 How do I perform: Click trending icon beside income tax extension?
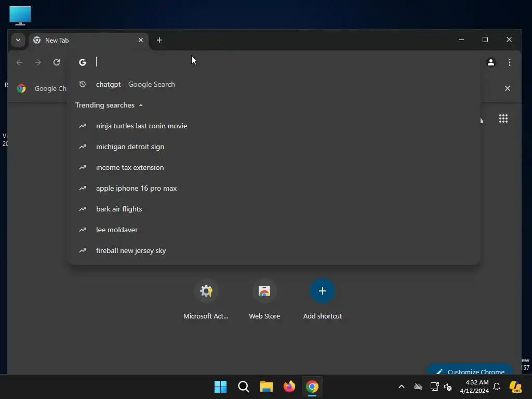[x=83, y=168]
